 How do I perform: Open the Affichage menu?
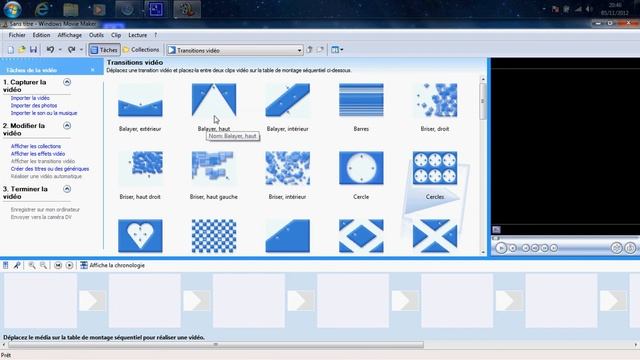click(69, 35)
